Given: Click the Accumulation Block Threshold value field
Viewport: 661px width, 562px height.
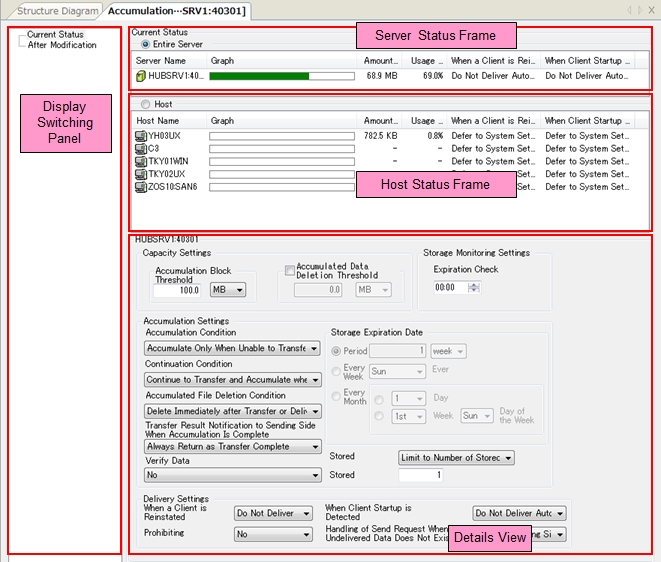Looking at the screenshot, I should point(178,290).
